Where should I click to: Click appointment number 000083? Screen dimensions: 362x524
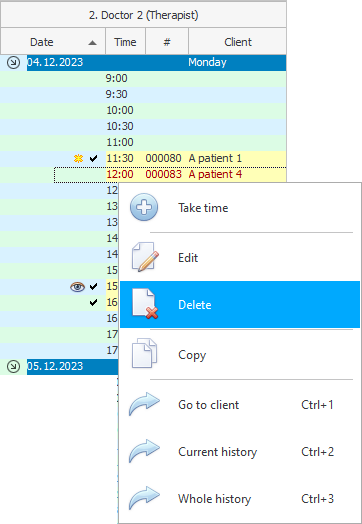163,174
